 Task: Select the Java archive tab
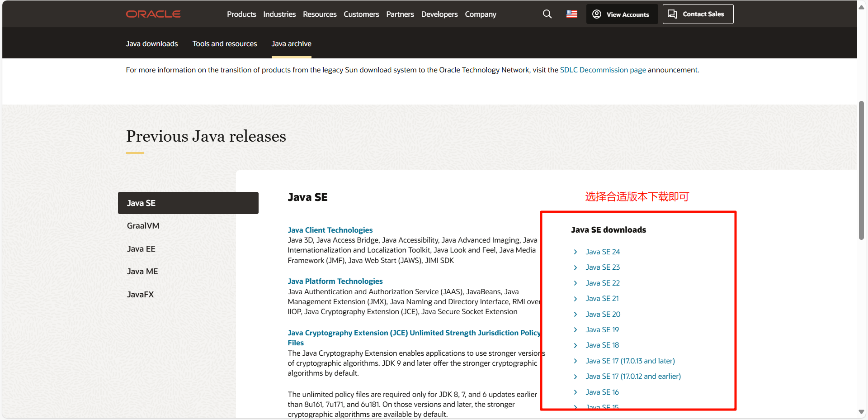coord(292,43)
